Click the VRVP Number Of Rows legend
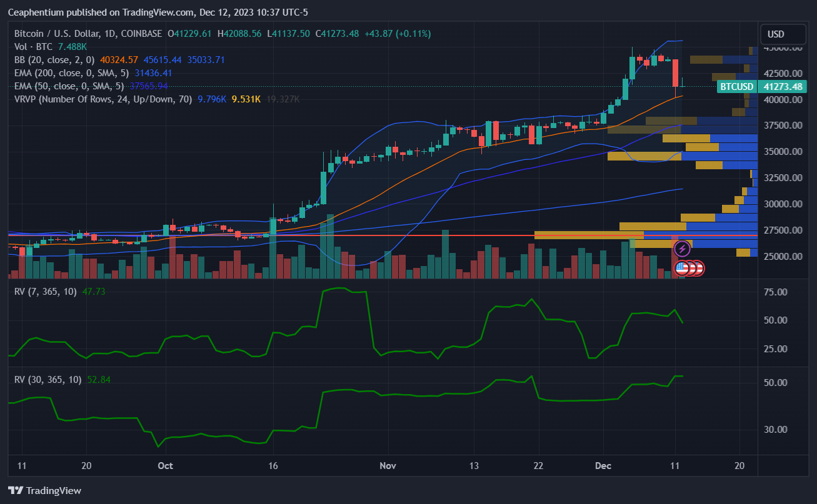 (103, 99)
